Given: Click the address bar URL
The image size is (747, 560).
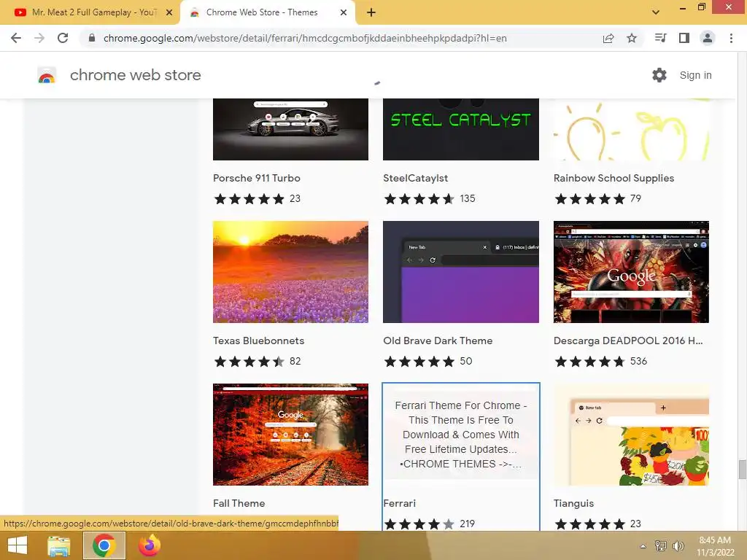Looking at the screenshot, I should pyautogui.click(x=305, y=38).
